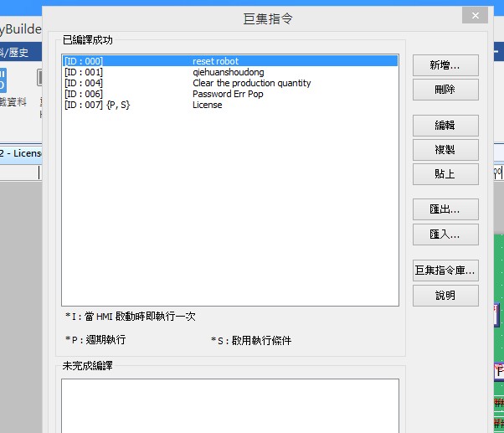The height and width of the screenshot is (433, 504).
Task: Select macro ID 006 Password Err Pop
Action: click(229, 94)
